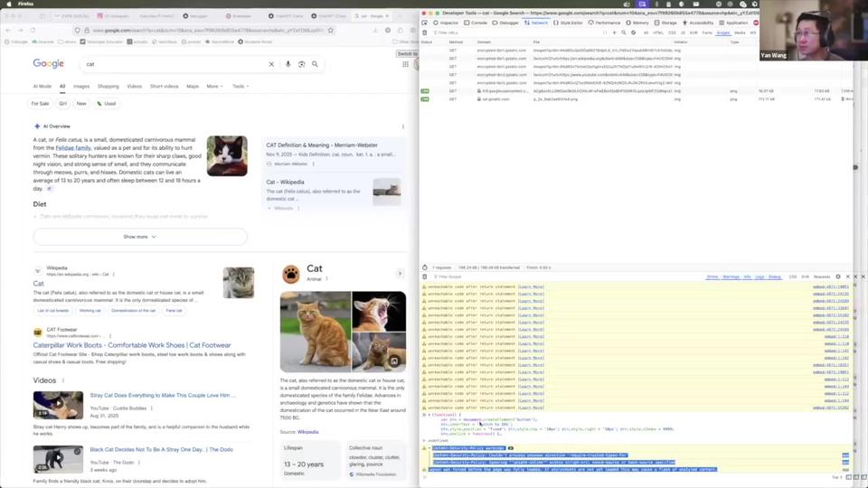Viewport: 868px width, 488px height.
Task: Open the Stray Cat video thumbnail
Action: pos(58,405)
